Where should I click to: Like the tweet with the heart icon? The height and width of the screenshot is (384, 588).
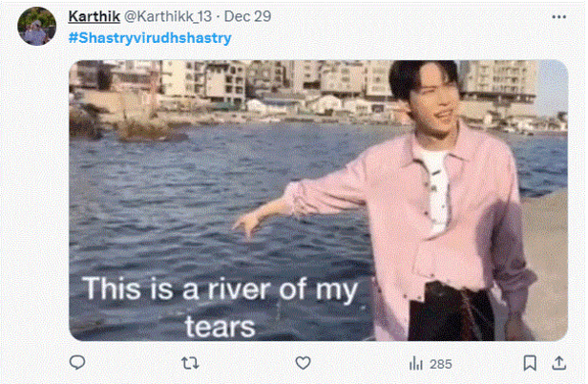(x=304, y=364)
